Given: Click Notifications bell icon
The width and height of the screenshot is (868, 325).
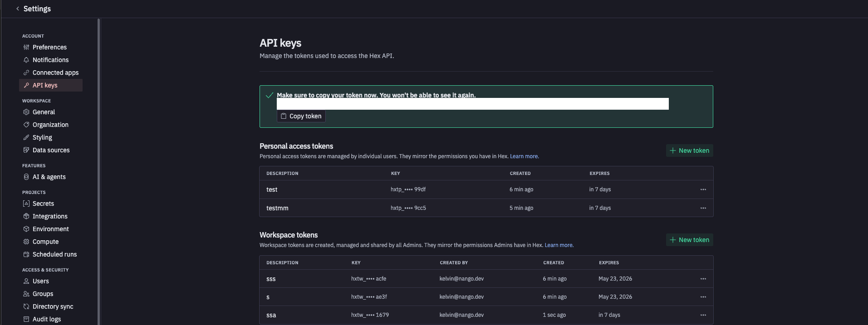Looking at the screenshot, I should pos(26,60).
